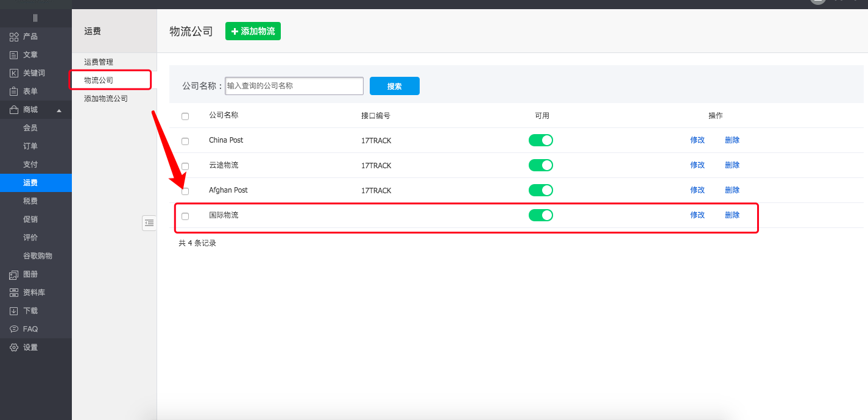Check the Afghan Post row checkbox
This screenshot has width=868, height=420.
point(185,191)
